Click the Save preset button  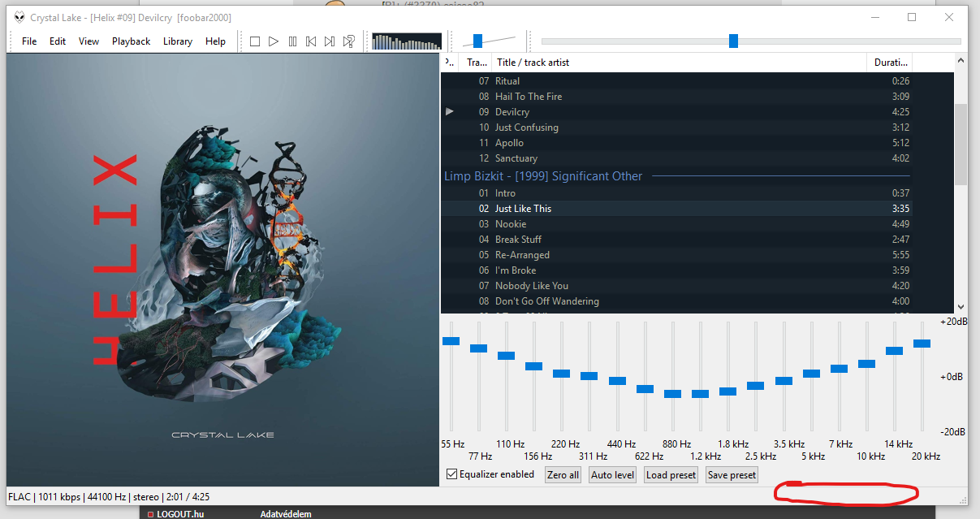pos(732,475)
